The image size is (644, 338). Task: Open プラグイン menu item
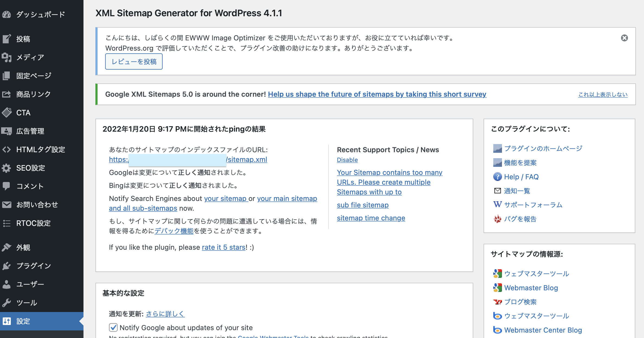pos(42,266)
